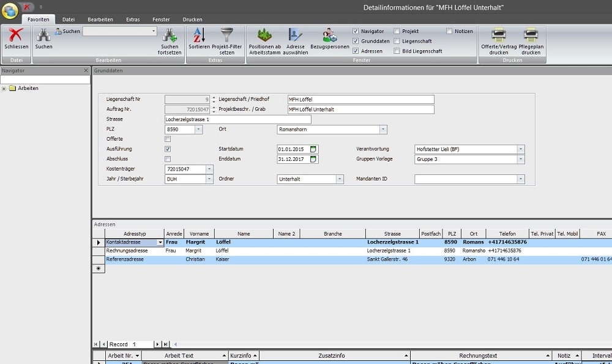Close the Navigator panel
The image size is (612, 364).
(x=86, y=70)
